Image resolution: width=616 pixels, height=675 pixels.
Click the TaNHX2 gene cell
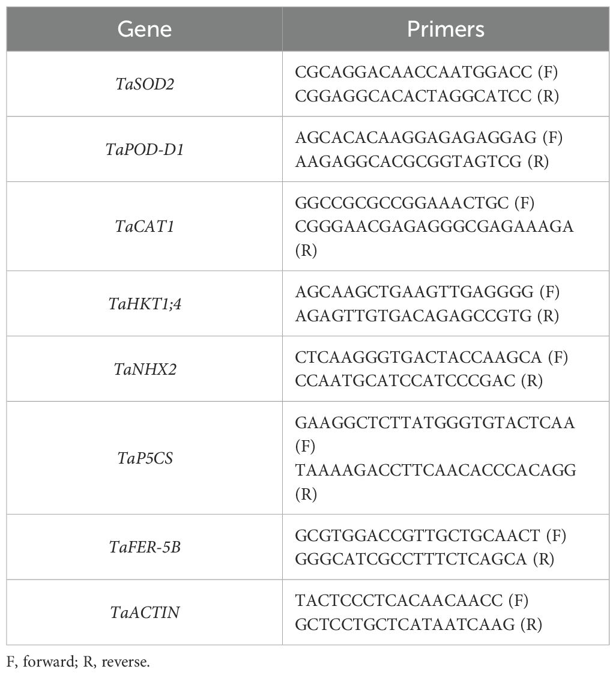click(x=145, y=369)
